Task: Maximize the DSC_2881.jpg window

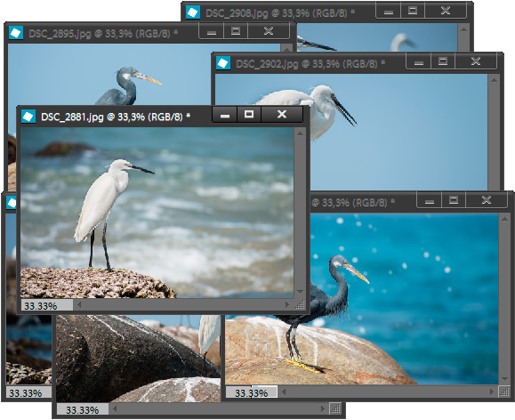Action: pyautogui.click(x=249, y=114)
